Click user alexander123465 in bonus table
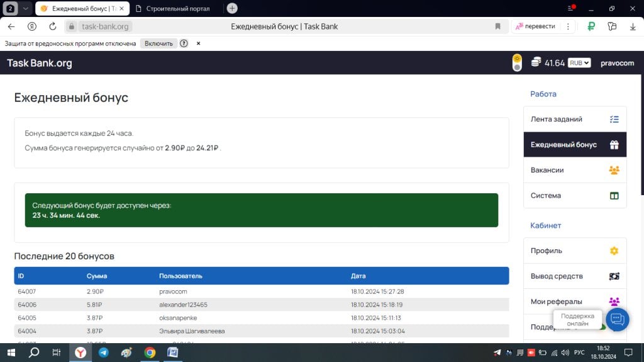644x362 pixels. (183, 305)
